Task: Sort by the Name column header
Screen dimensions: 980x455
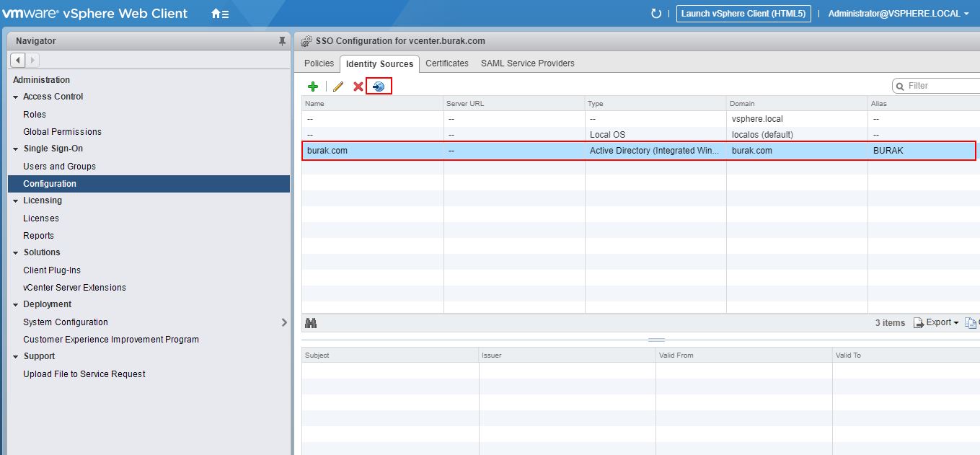Action: tap(373, 103)
